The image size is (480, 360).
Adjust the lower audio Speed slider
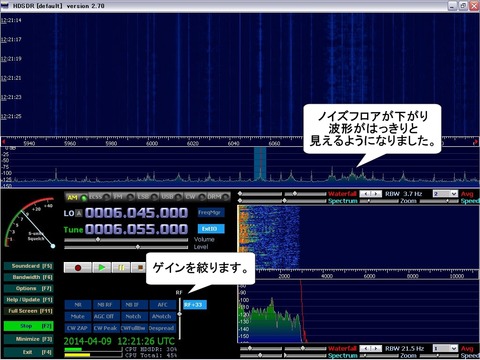click(439, 356)
